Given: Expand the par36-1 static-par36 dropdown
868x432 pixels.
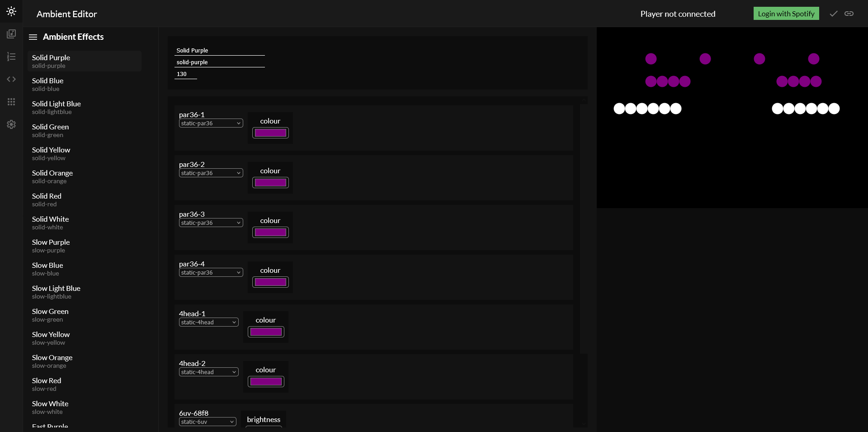Looking at the screenshot, I should (x=211, y=123).
